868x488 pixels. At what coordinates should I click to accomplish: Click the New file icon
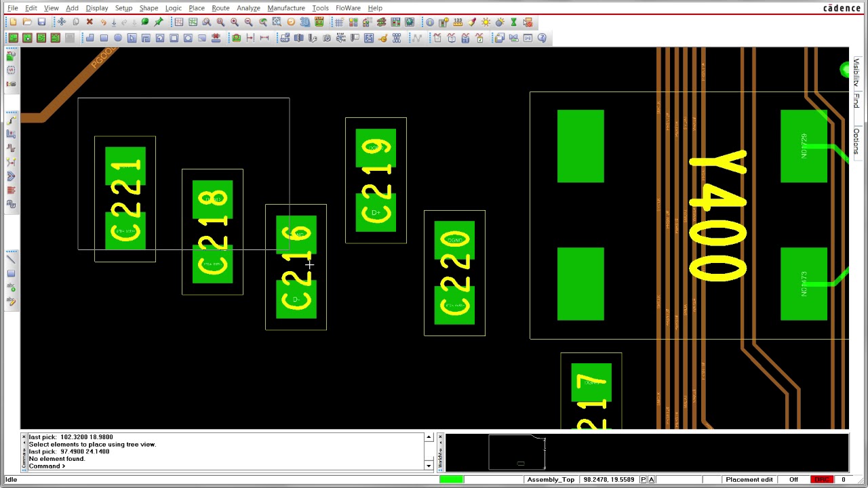(x=13, y=22)
